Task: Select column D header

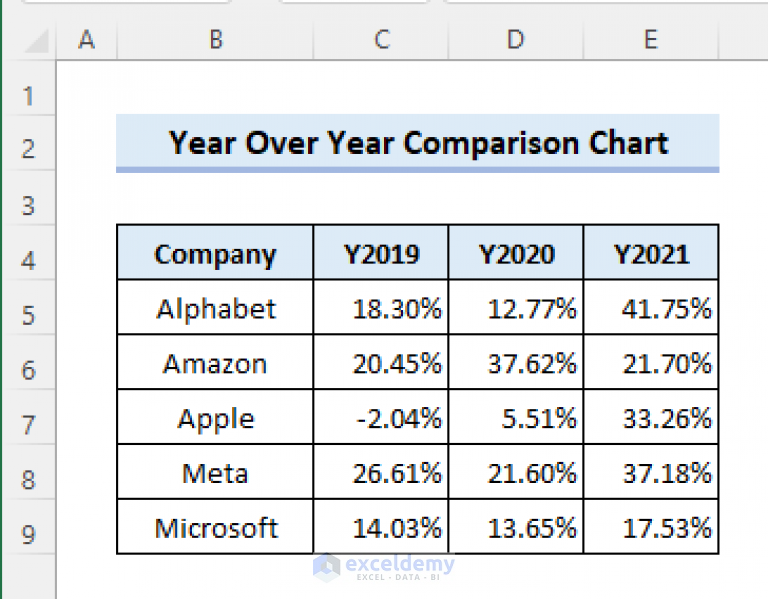Action: coord(515,39)
